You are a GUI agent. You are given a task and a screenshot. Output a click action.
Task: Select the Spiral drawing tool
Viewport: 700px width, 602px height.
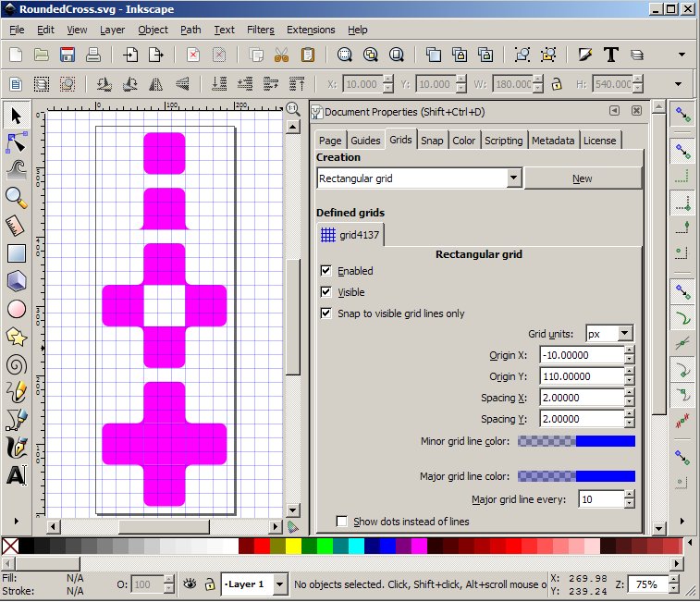click(16, 364)
